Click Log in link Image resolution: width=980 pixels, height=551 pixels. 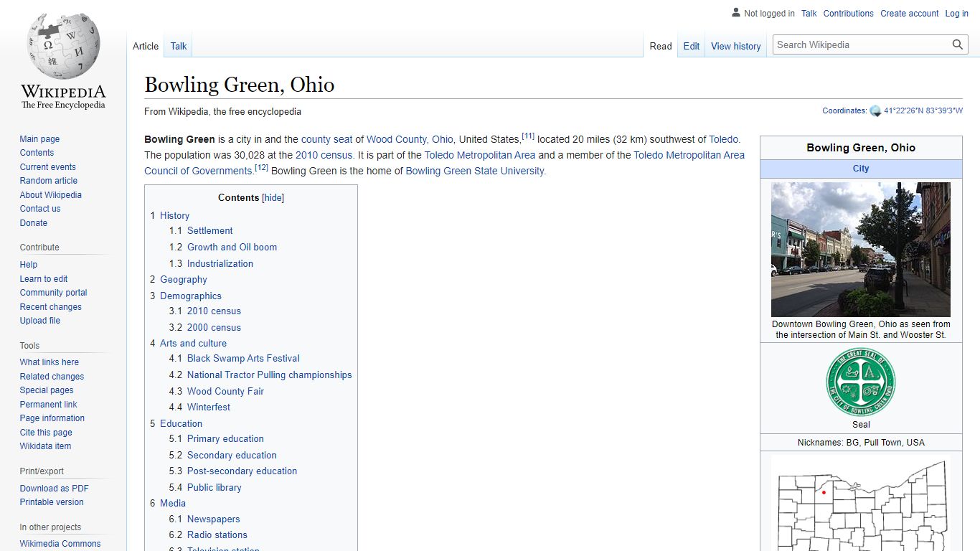[957, 14]
